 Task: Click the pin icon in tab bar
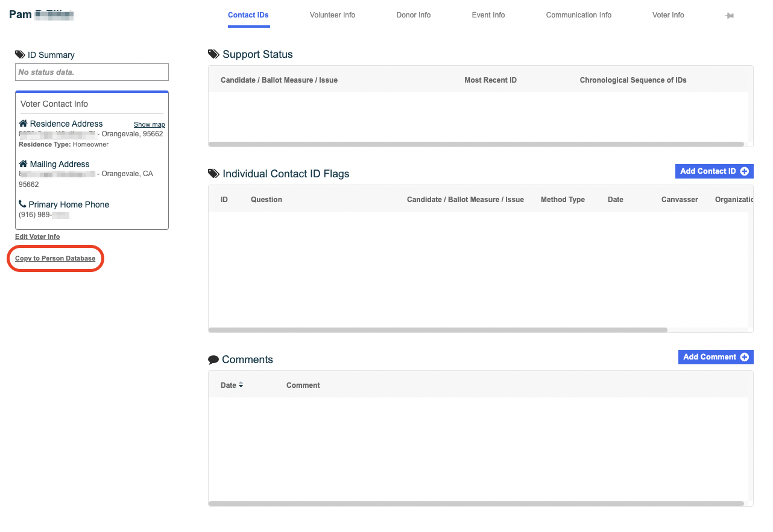729,16
